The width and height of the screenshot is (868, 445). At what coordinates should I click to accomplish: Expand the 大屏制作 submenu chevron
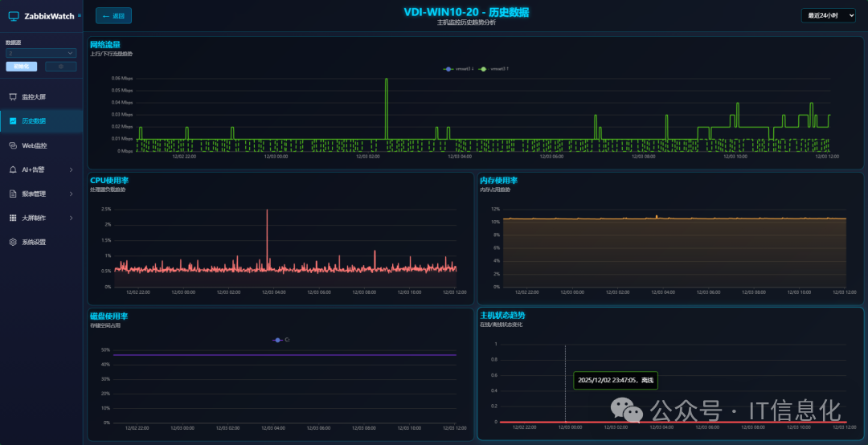pos(72,218)
